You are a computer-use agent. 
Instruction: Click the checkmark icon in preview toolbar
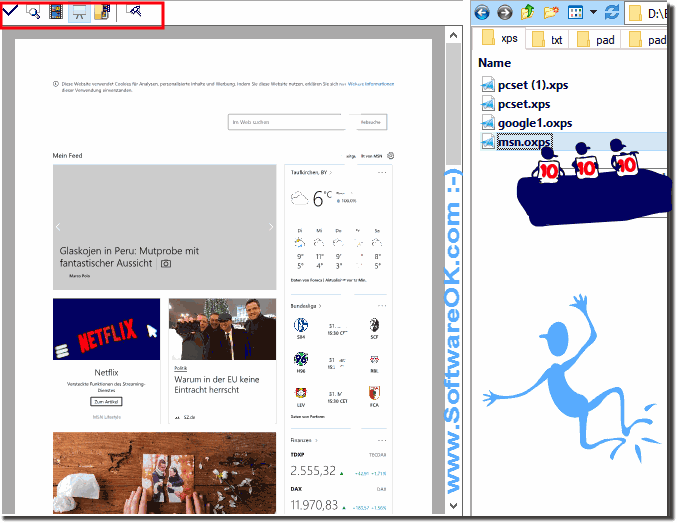click(x=10, y=10)
